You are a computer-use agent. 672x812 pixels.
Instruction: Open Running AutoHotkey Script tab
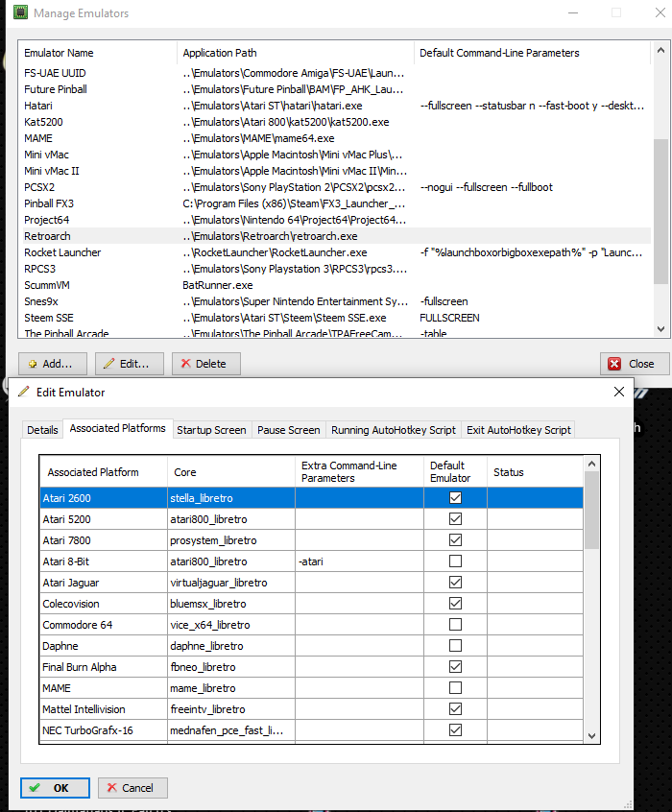[x=394, y=430]
